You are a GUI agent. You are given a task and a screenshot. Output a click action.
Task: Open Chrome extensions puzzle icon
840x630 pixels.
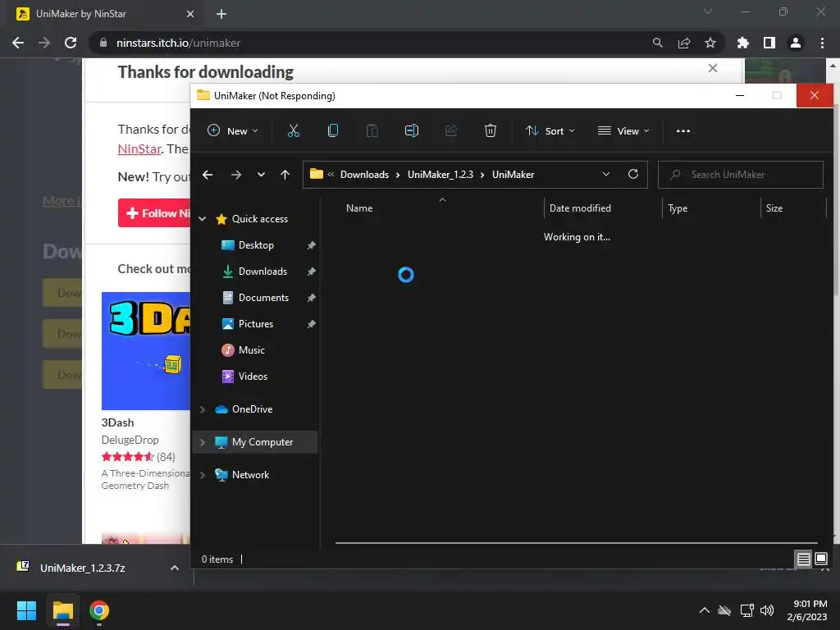tap(742, 43)
